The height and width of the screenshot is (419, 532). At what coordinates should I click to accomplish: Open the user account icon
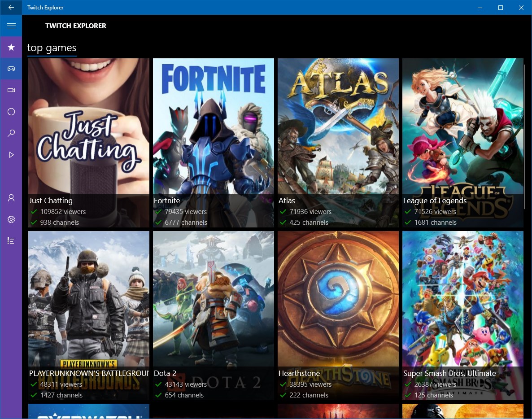[x=11, y=198]
